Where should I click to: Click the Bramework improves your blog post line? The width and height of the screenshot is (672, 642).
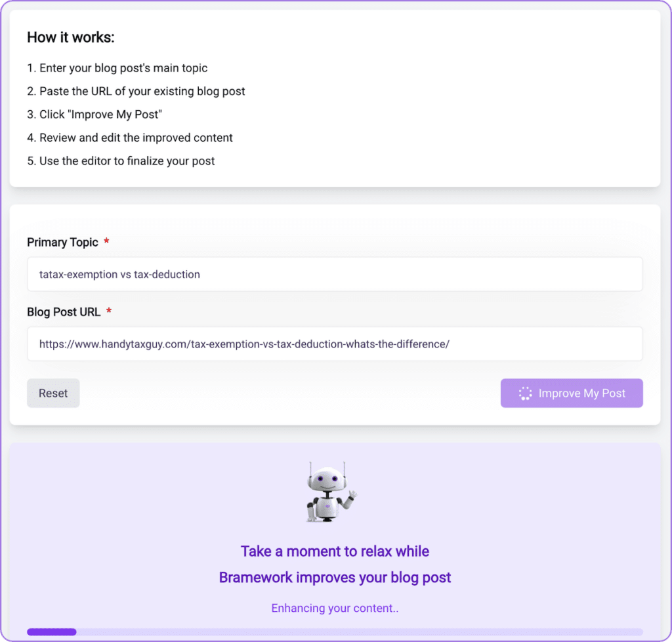click(335, 577)
